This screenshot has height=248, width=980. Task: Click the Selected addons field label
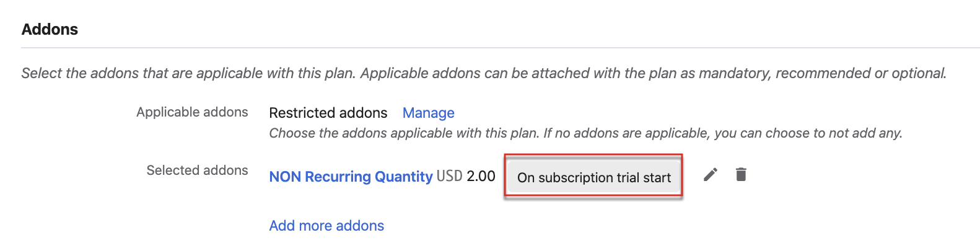[x=197, y=170]
